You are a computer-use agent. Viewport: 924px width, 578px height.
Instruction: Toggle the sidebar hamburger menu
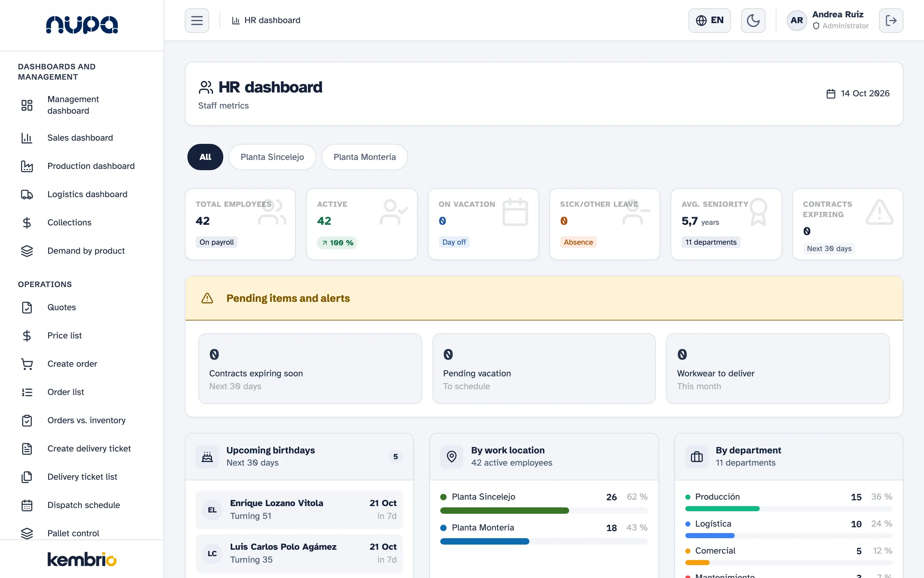(x=197, y=20)
